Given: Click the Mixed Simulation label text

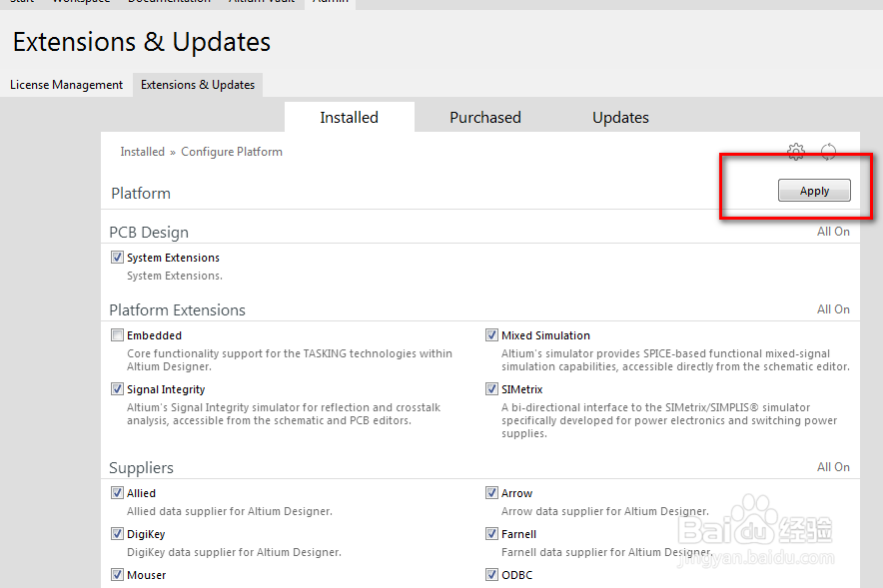Looking at the screenshot, I should 545,335.
